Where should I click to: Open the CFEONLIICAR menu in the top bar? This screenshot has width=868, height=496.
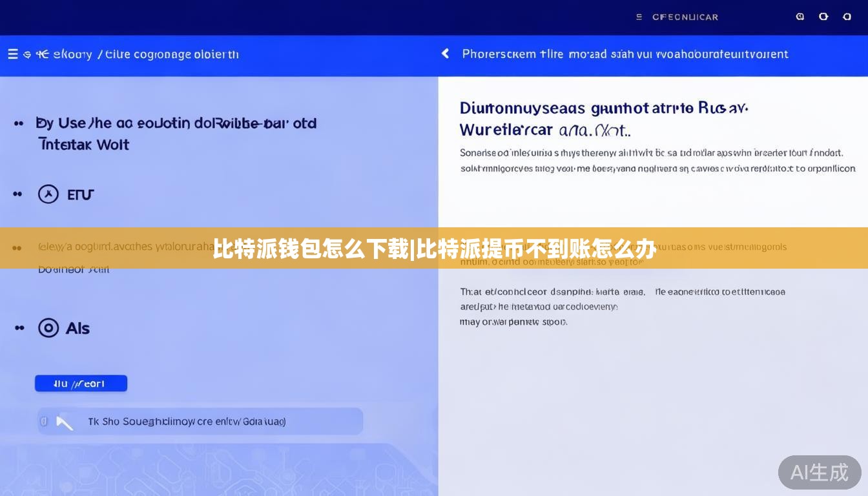(x=677, y=17)
